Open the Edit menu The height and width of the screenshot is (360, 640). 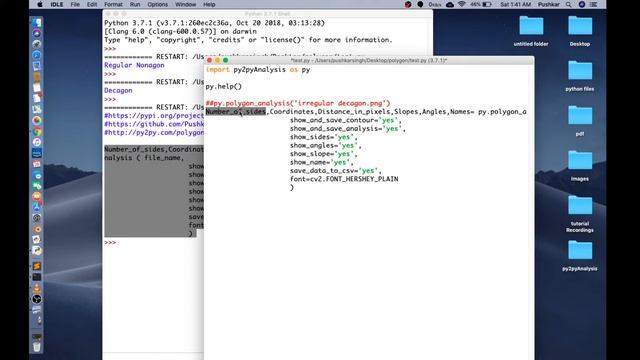[x=92, y=4]
